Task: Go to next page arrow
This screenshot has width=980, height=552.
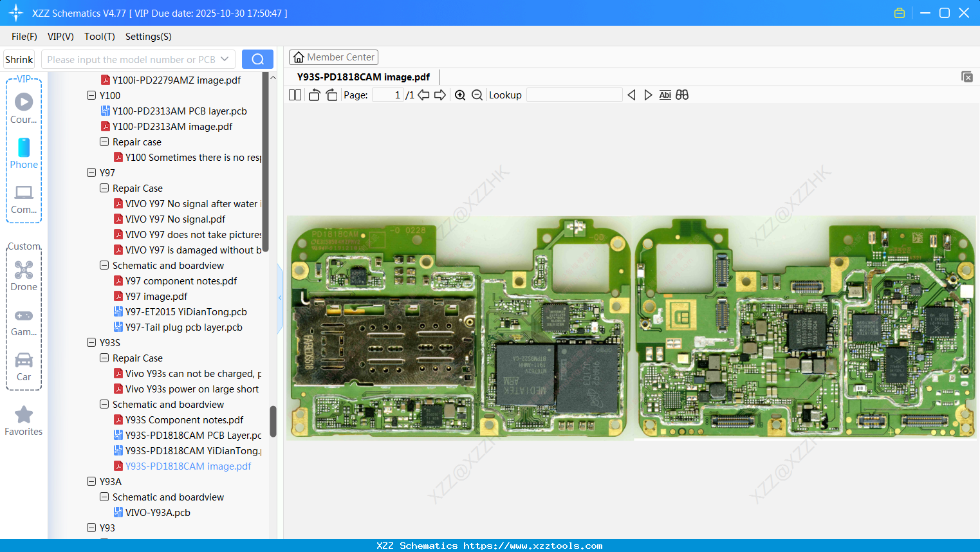Action: pos(440,95)
